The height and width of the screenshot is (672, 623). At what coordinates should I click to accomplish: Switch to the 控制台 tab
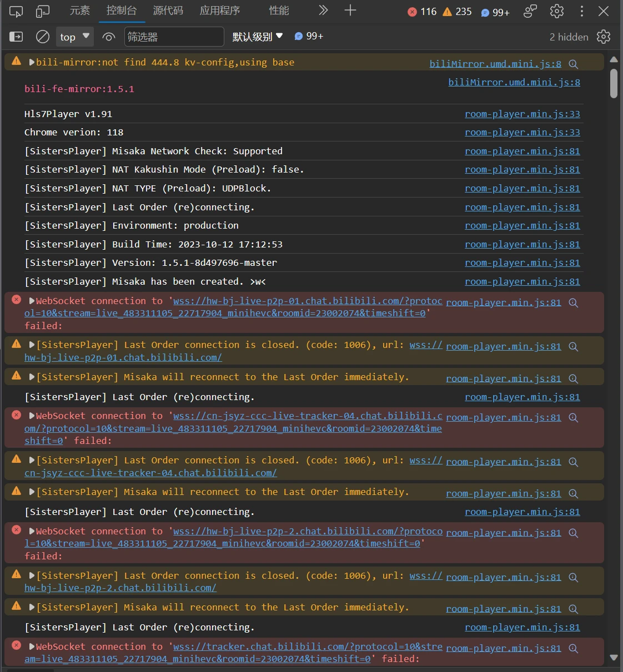pyautogui.click(x=122, y=11)
